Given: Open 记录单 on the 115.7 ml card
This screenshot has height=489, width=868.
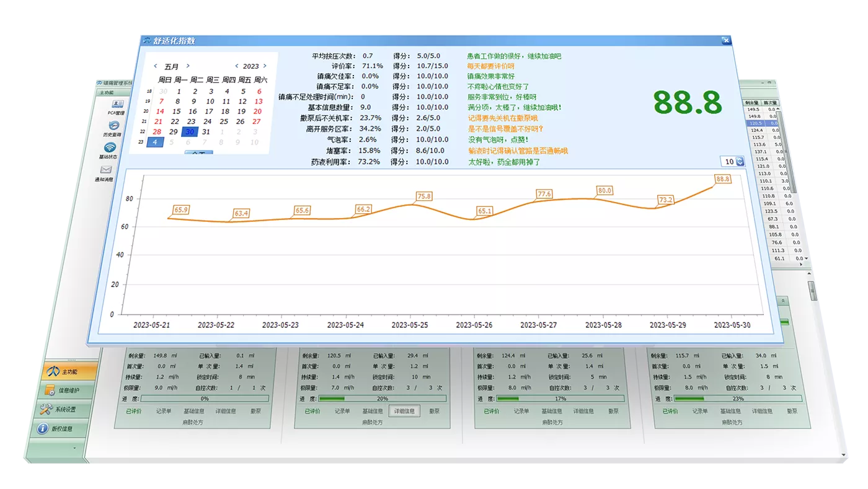Looking at the screenshot, I should coord(701,411).
